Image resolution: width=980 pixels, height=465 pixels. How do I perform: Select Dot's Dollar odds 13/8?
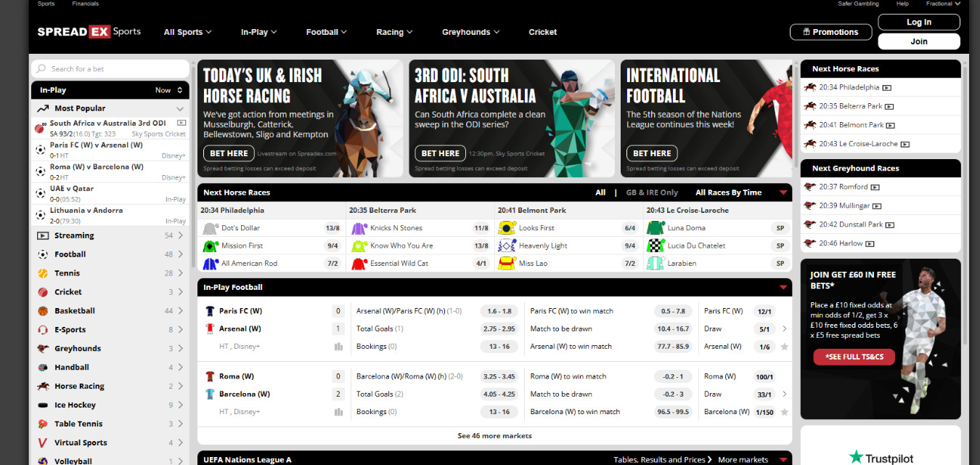(x=332, y=228)
